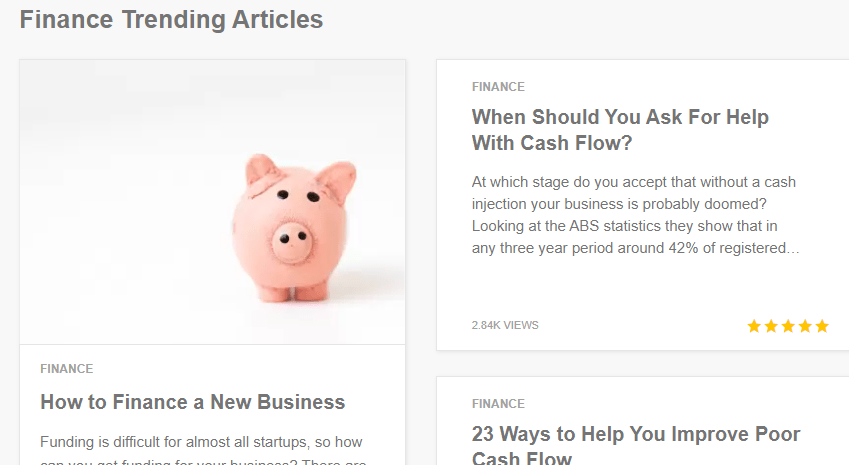Click the fourth rating star

pos(805,326)
